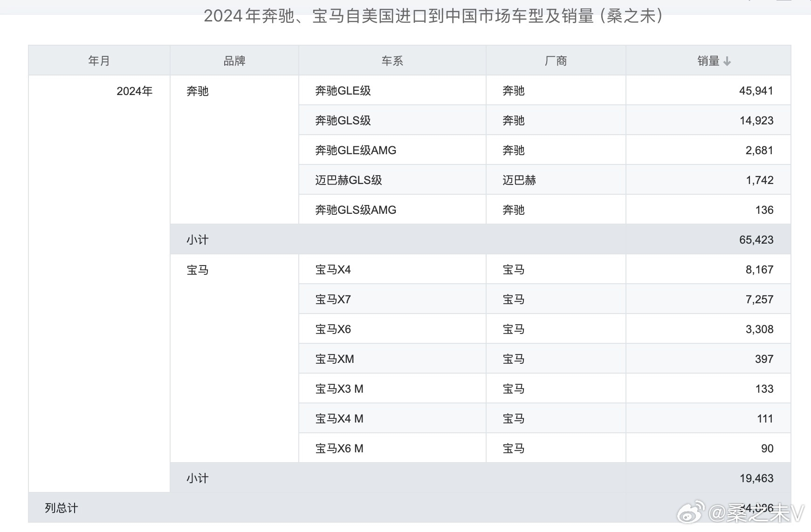Image resolution: width=811 pixels, height=532 pixels.
Task: Select the 宝马X4 model cell
Action: [392, 269]
